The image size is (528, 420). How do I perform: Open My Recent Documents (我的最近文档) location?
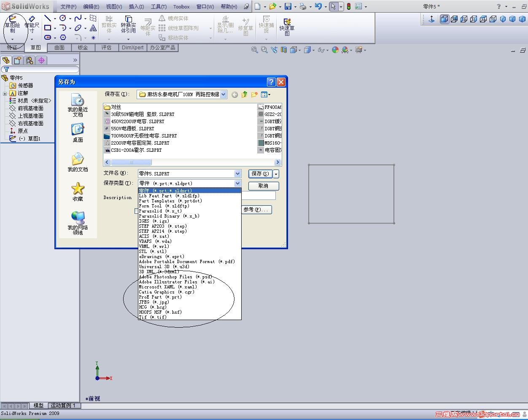[x=78, y=105]
